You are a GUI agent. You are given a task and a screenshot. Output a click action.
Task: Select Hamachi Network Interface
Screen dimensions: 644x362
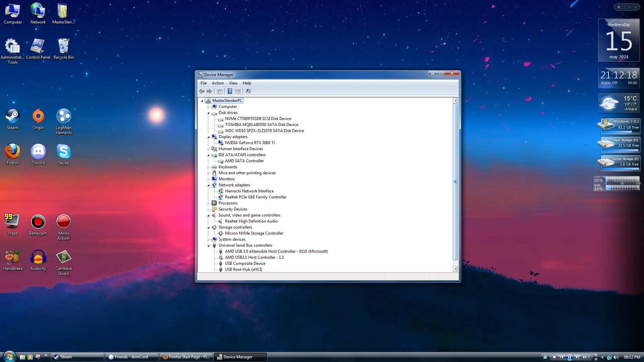point(249,191)
